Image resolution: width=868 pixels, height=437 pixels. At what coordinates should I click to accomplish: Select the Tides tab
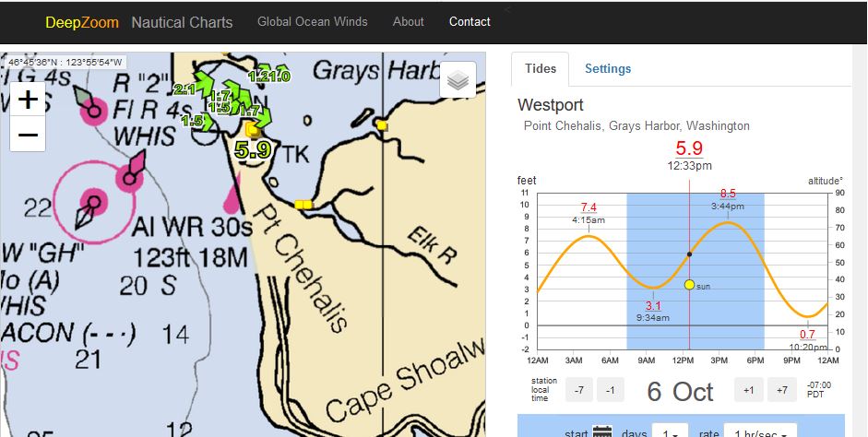[541, 68]
